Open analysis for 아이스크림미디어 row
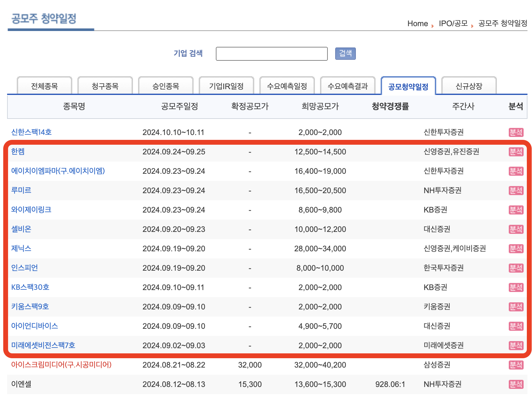Viewport: 532px width, 396px height. pos(516,365)
